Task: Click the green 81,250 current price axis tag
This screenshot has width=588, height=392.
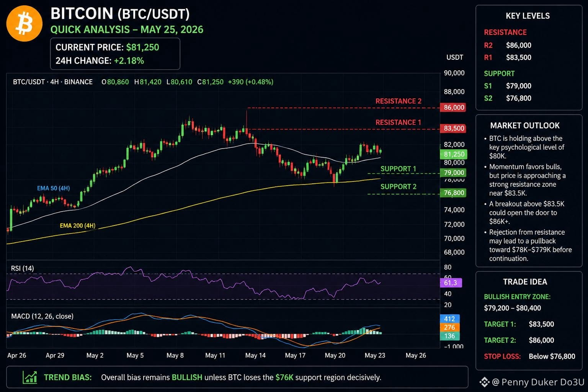Action: point(454,154)
